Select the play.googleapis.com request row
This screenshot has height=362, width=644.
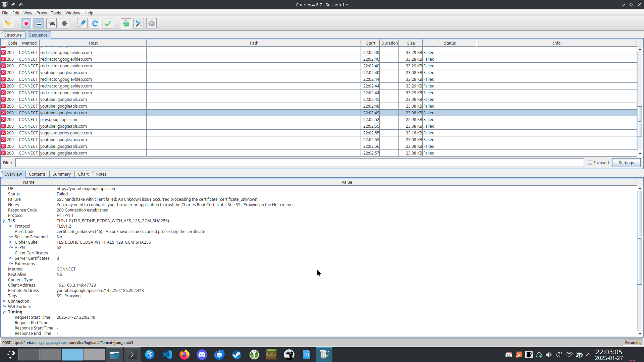(x=319, y=120)
